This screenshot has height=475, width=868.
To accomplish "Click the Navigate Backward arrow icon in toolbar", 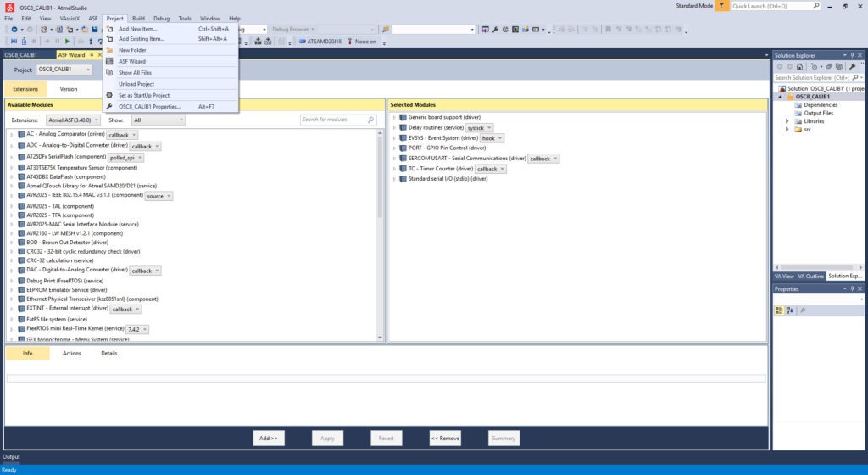I will click(14, 30).
